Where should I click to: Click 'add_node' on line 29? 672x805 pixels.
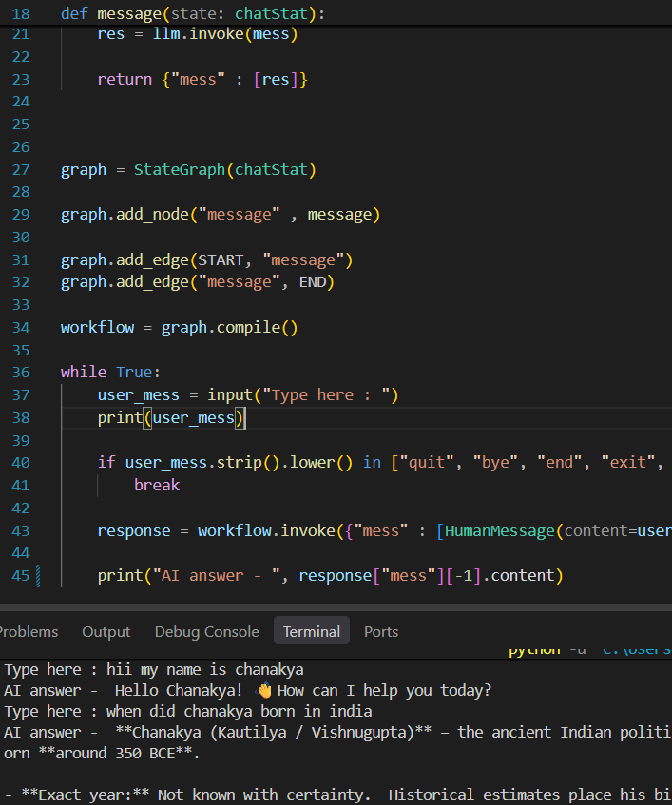pyautogui.click(x=152, y=215)
